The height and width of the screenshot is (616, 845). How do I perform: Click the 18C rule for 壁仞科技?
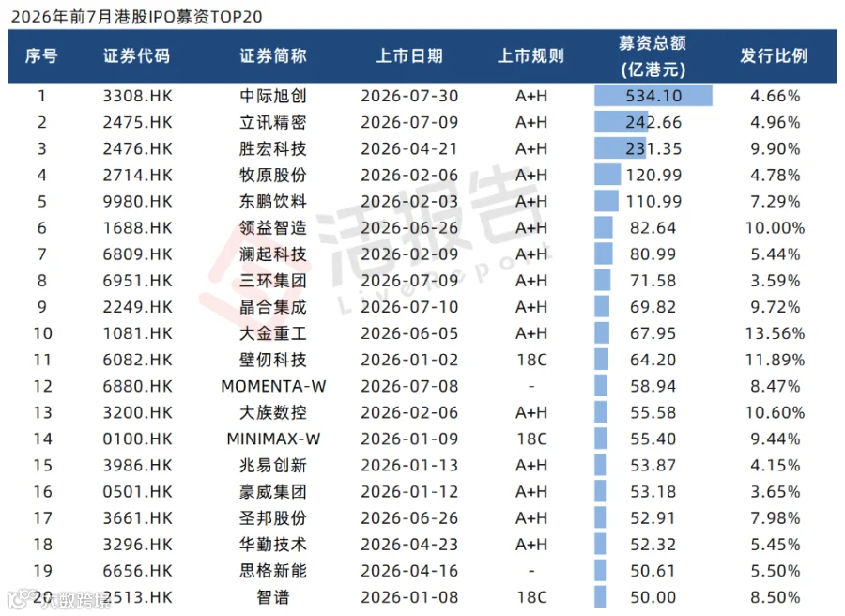(532, 360)
